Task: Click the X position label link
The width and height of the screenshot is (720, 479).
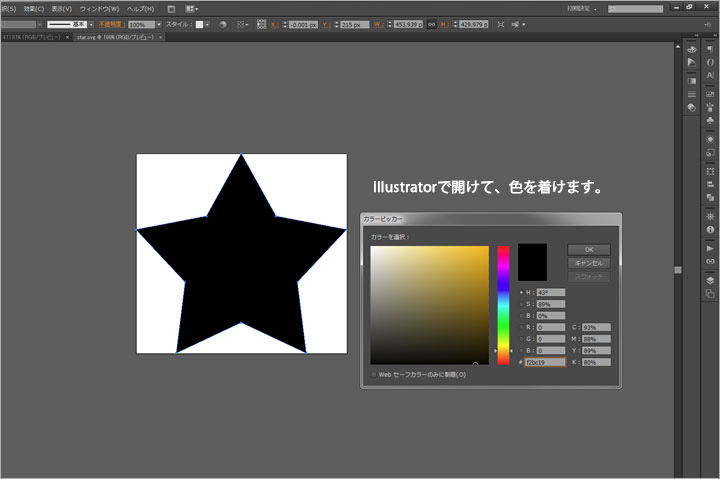Action: tap(274, 24)
